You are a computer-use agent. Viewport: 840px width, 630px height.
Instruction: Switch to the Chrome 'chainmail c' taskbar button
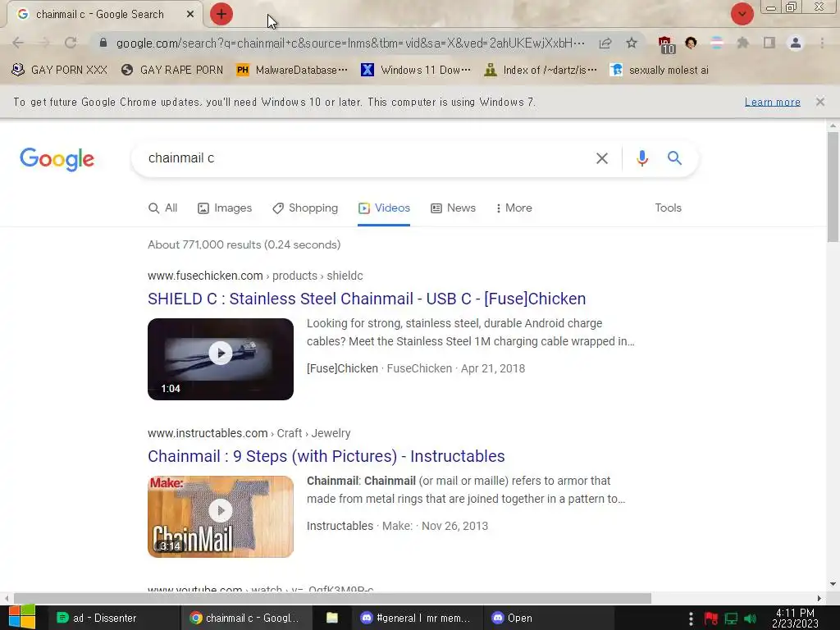point(244,618)
